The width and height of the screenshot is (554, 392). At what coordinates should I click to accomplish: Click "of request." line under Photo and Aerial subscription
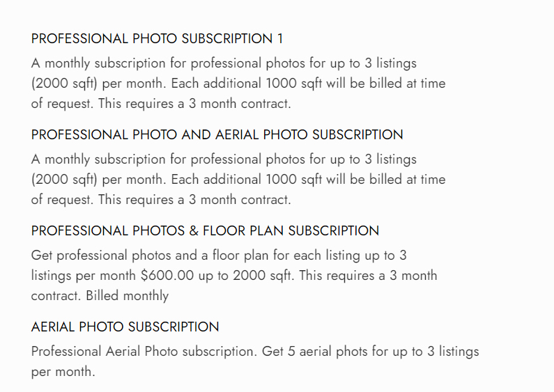click(62, 200)
